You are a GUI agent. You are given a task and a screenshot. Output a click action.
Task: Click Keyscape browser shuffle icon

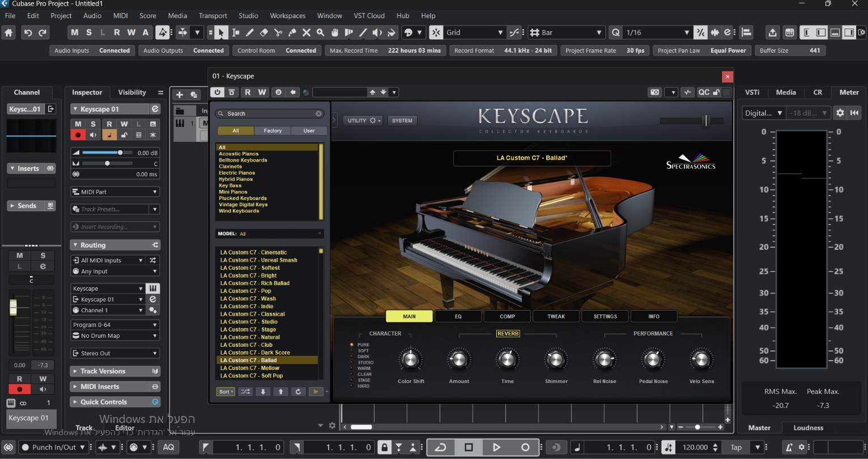coord(245,392)
